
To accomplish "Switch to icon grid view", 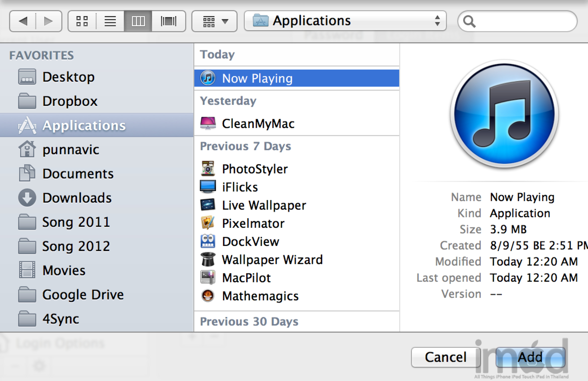I will click(82, 21).
